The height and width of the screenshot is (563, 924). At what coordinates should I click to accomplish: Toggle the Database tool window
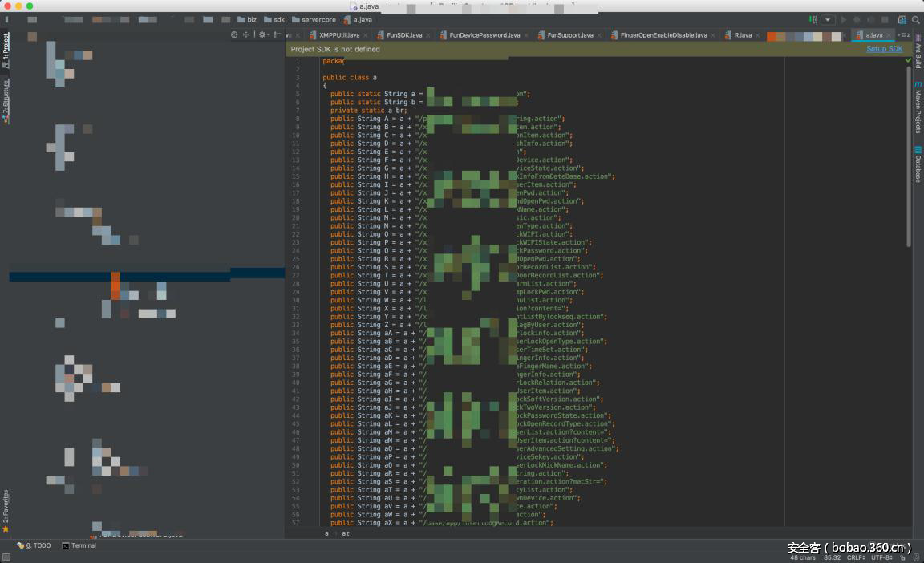click(x=918, y=164)
